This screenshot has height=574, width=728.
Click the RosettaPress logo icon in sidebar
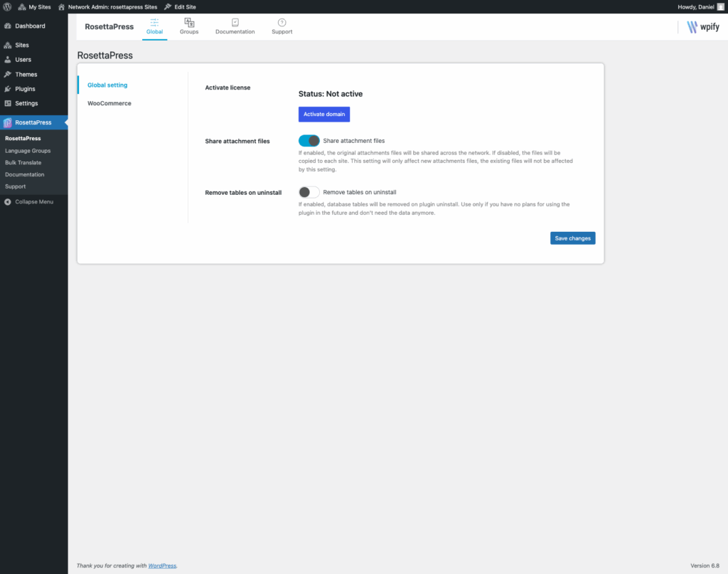[8, 122]
